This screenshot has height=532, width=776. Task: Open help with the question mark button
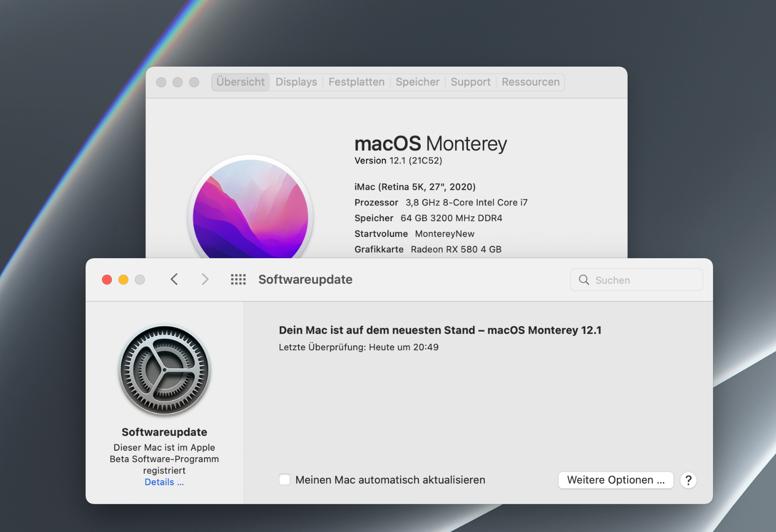click(688, 480)
